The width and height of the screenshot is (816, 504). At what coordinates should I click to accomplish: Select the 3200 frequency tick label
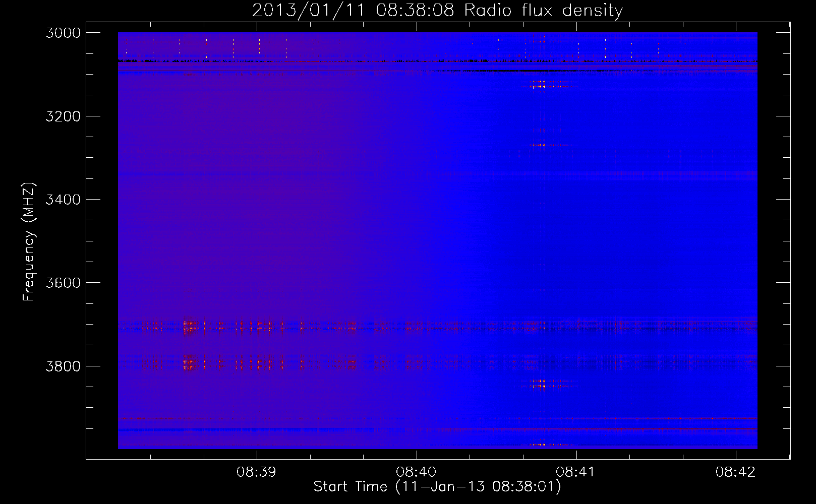63,116
